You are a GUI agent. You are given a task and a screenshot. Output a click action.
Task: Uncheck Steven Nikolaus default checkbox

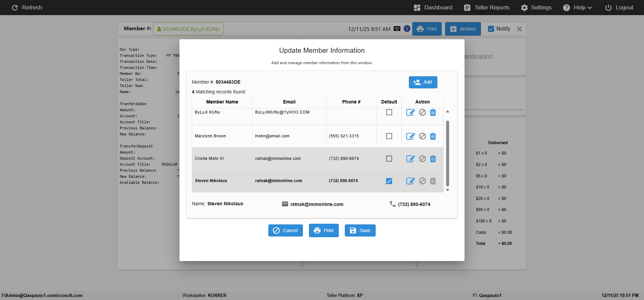pos(389,181)
